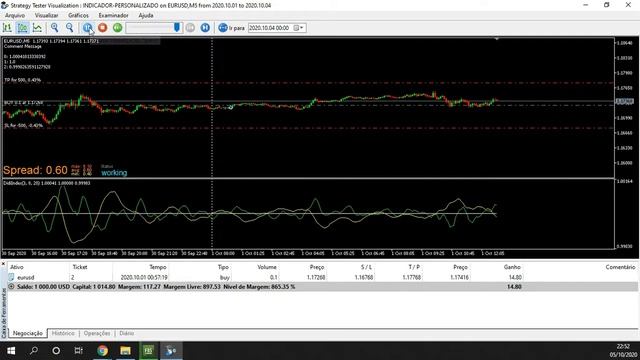
Task: Select the line chart view icon
Action: (38, 28)
